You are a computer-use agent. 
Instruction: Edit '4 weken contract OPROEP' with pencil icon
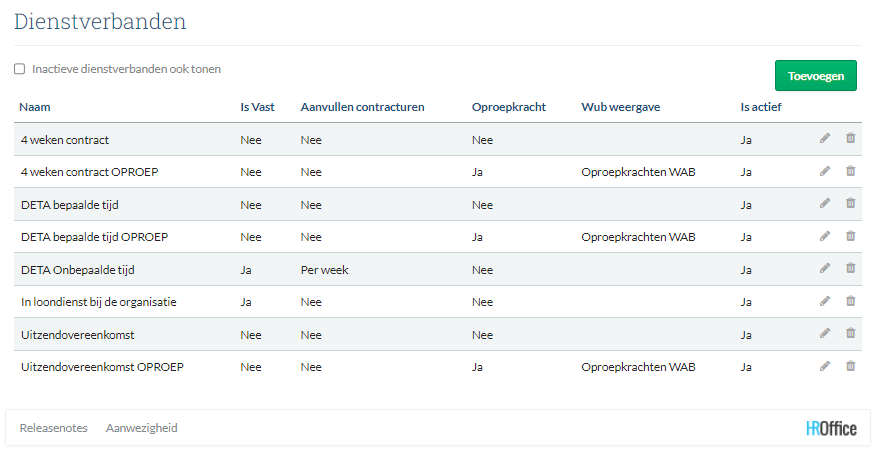pyautogui.click(x=825, y=171)
